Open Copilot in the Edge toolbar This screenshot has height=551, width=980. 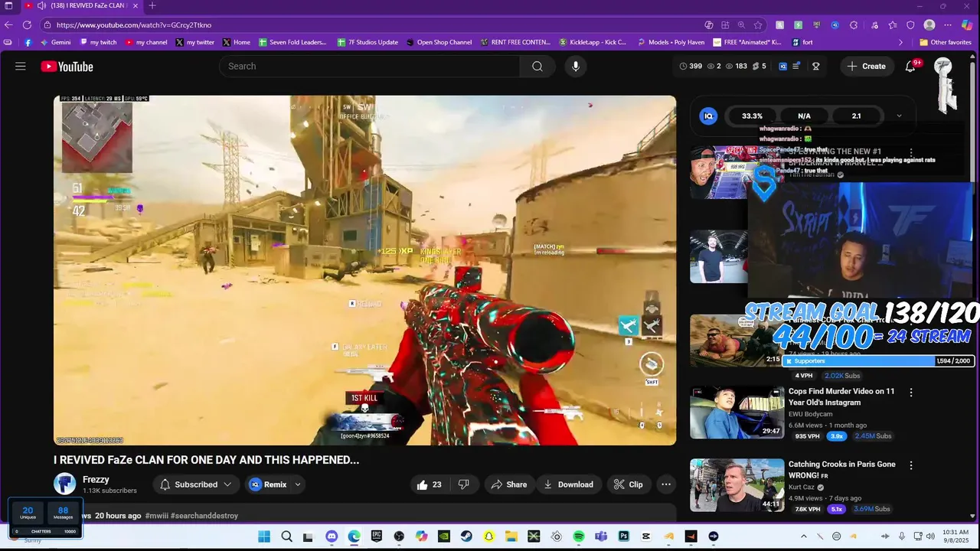coord(967,25)
